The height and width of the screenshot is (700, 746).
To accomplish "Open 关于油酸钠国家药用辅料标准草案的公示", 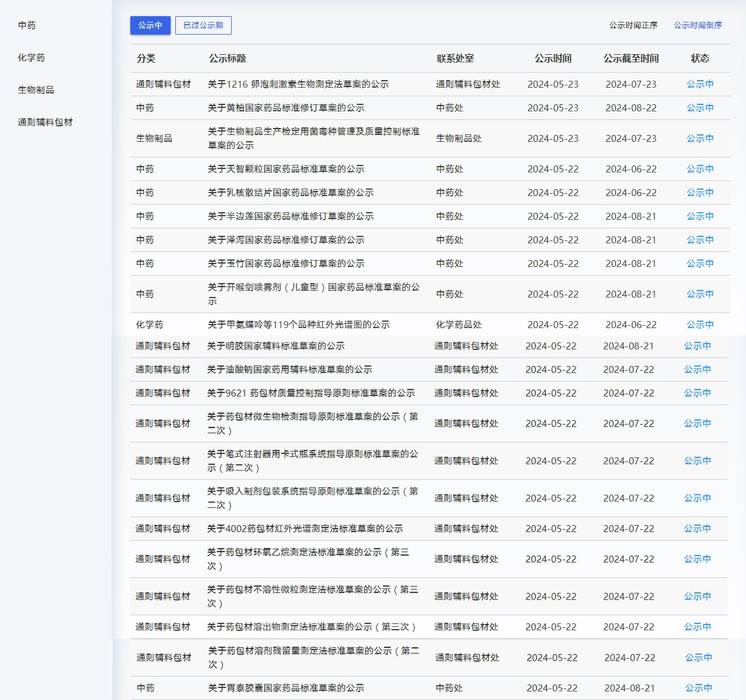I will coord(289,370).
